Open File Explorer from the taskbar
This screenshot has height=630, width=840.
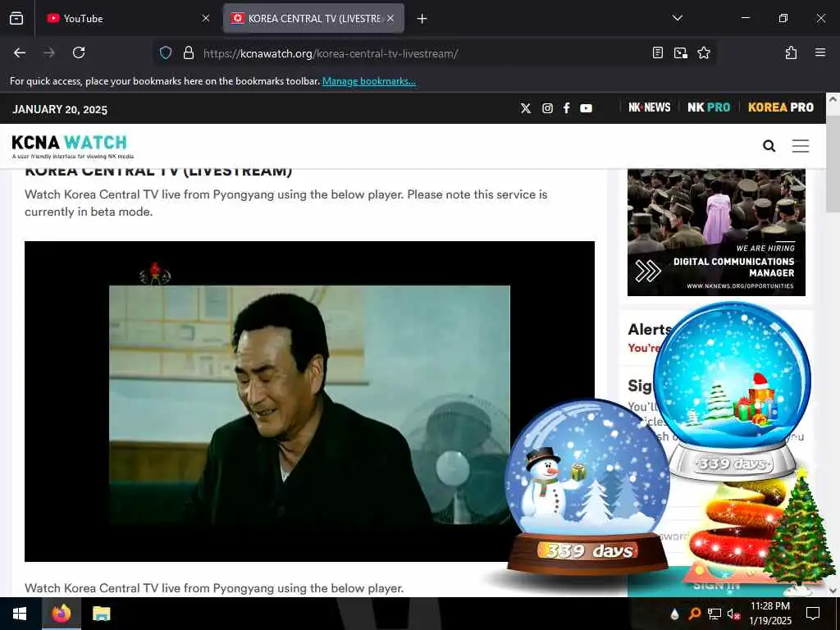point(101,614)
